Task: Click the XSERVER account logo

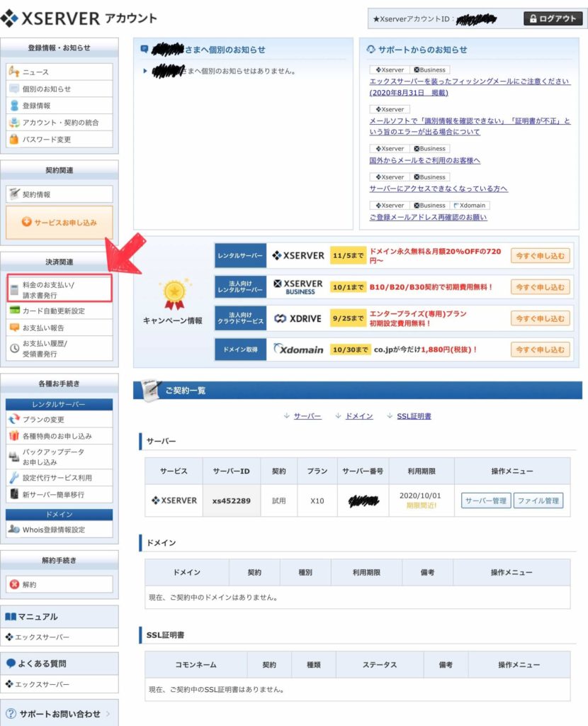Action: pos(79,18)
